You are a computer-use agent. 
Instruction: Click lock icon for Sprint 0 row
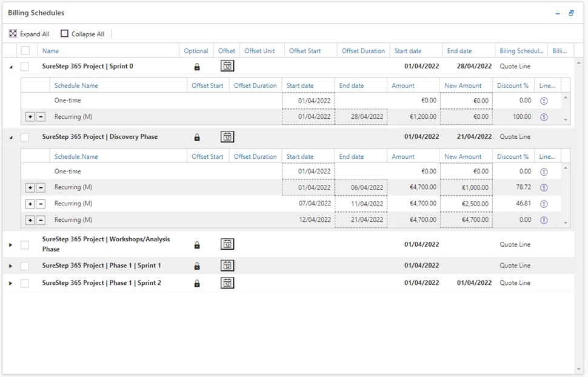(197, 67)
